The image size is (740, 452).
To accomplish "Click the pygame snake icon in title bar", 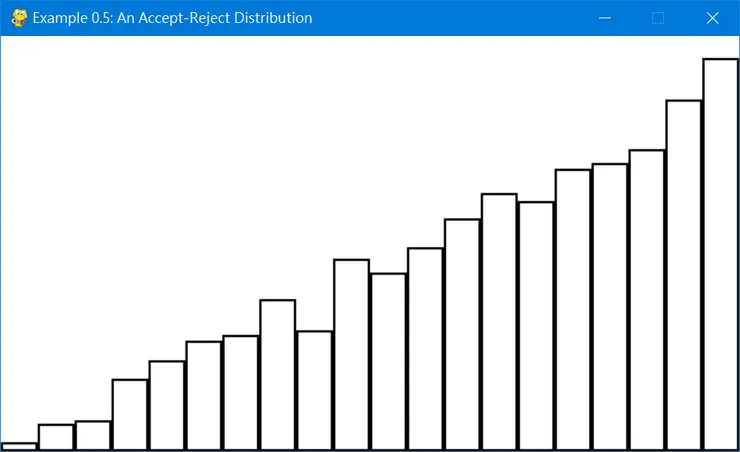I will [19, 18].
